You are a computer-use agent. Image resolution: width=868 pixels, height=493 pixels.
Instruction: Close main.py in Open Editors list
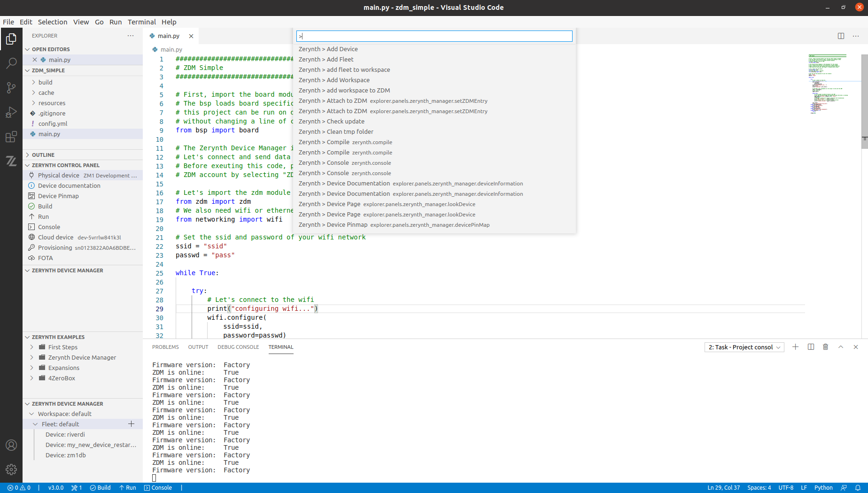coord(35,60)
